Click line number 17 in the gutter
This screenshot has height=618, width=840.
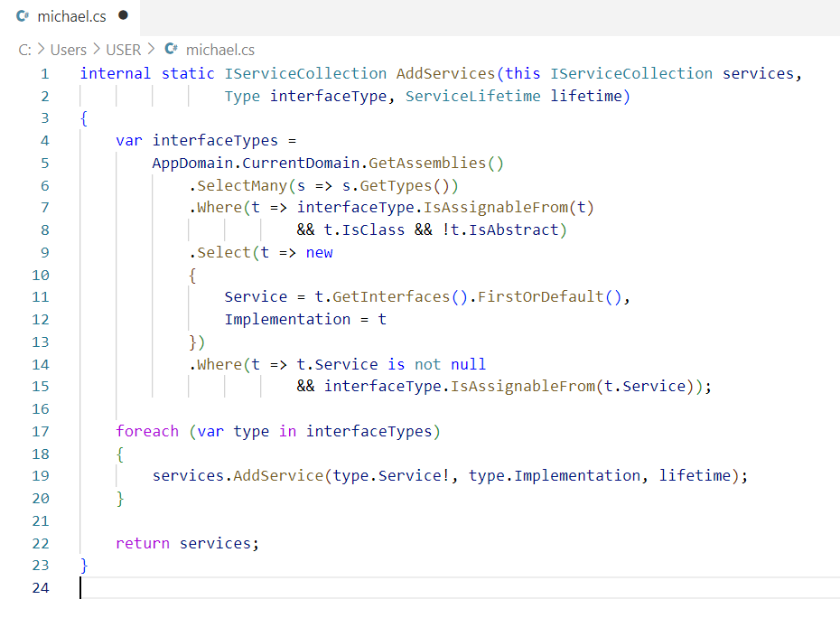(41, 432)
